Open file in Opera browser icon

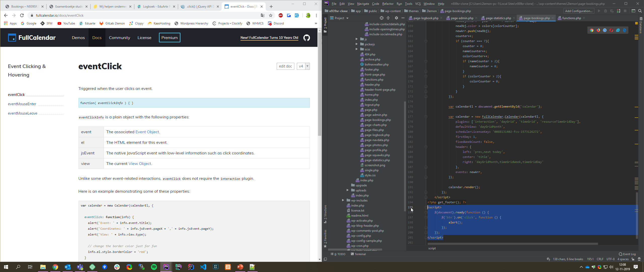click(611, 30)
